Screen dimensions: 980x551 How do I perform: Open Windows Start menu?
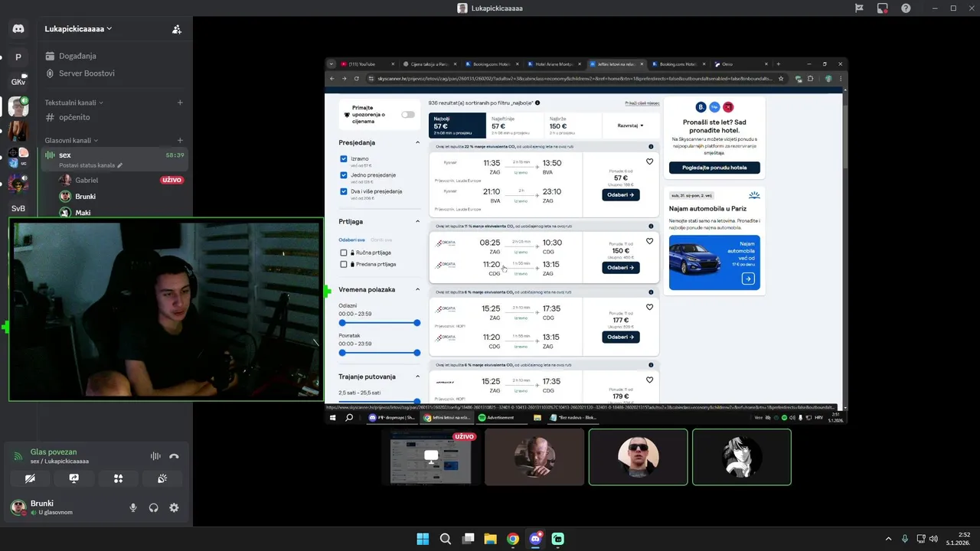click(423, 539)
